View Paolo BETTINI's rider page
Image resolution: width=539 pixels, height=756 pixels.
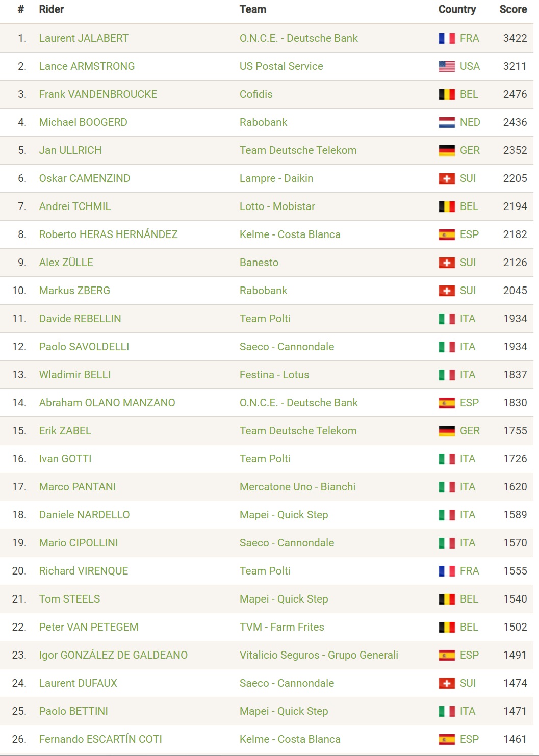(x=73, y=711)
